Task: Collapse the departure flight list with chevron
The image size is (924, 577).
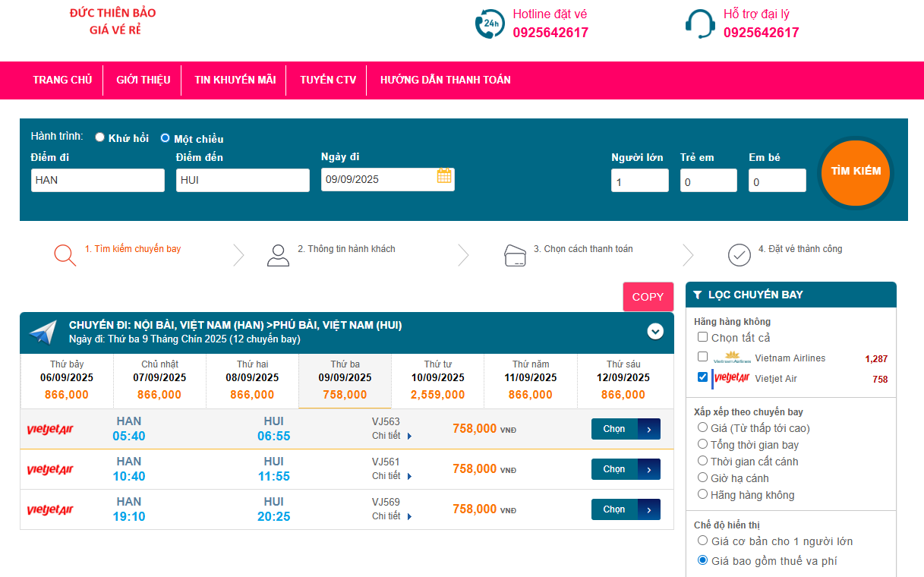Action: [655, 332]
